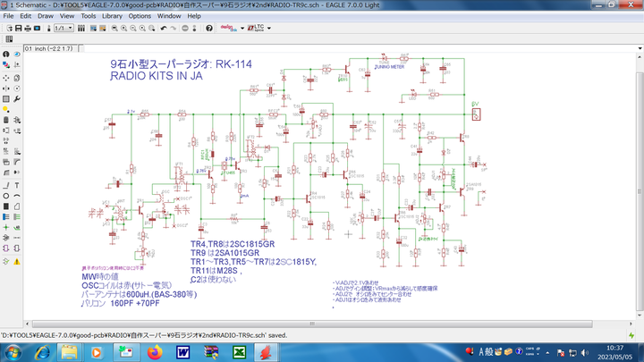Open the Draw menu
Viewport: 644px width, 362px height.
pos(46,16)
